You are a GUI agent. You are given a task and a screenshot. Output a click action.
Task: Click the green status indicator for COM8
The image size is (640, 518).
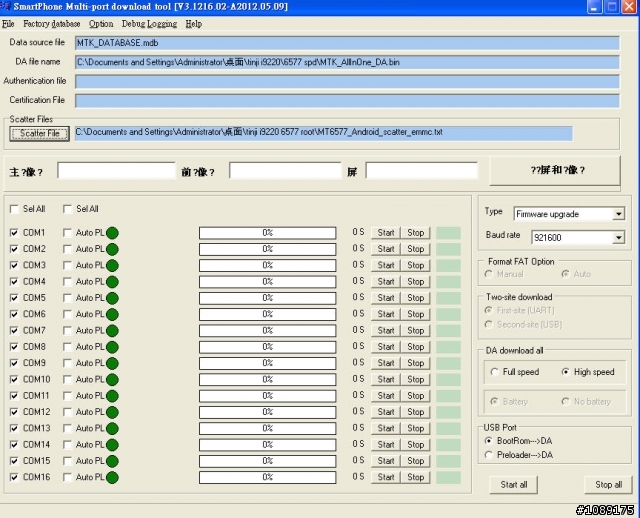112,347
